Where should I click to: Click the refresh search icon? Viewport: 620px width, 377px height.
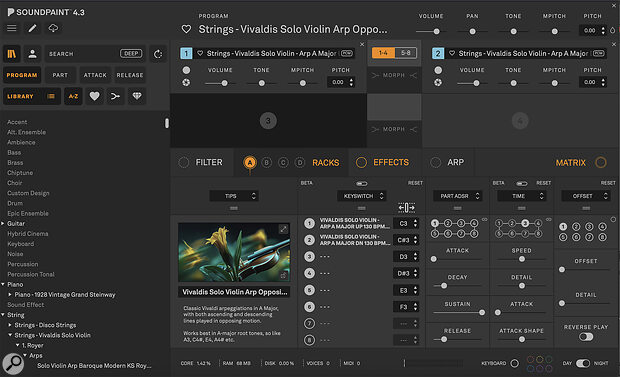click(x=158, y=54)
